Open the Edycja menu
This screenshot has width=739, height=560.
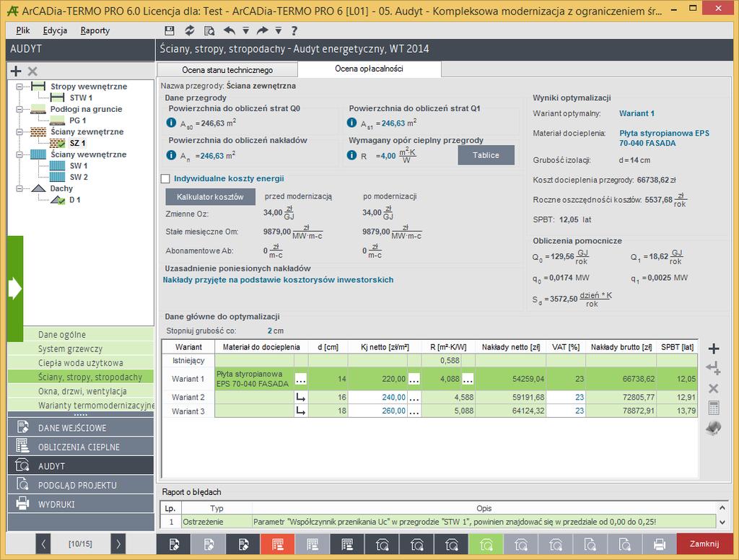[x=55, y=30]
